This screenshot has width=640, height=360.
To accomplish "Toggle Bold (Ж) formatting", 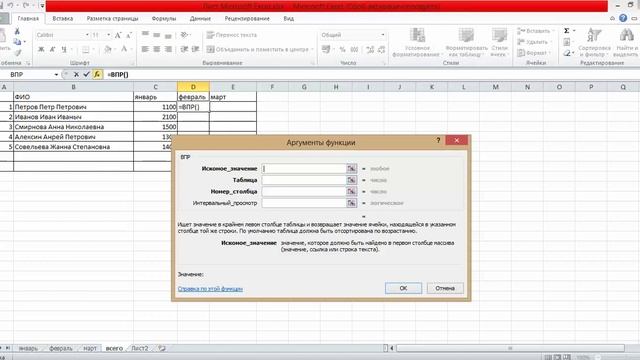I will pos(41,49).
